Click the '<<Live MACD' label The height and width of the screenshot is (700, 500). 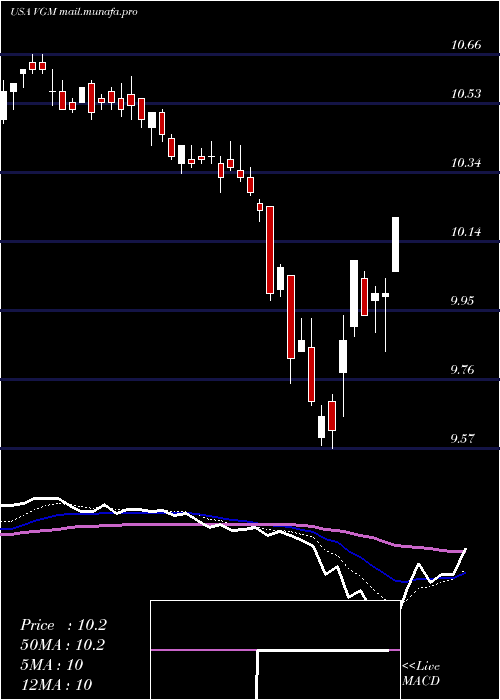[x=421, y=673]
